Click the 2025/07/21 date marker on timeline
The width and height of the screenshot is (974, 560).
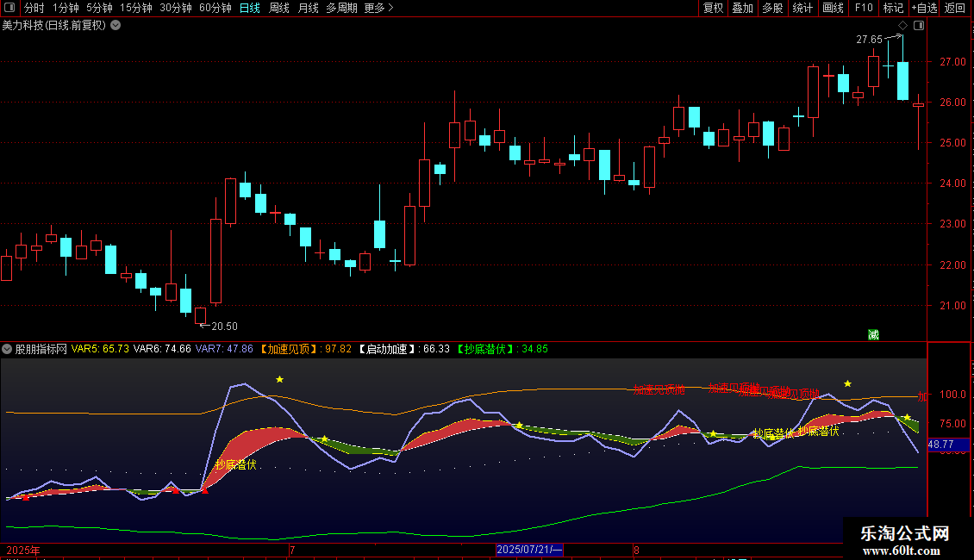pyautogui.click(x=529, y=550)
